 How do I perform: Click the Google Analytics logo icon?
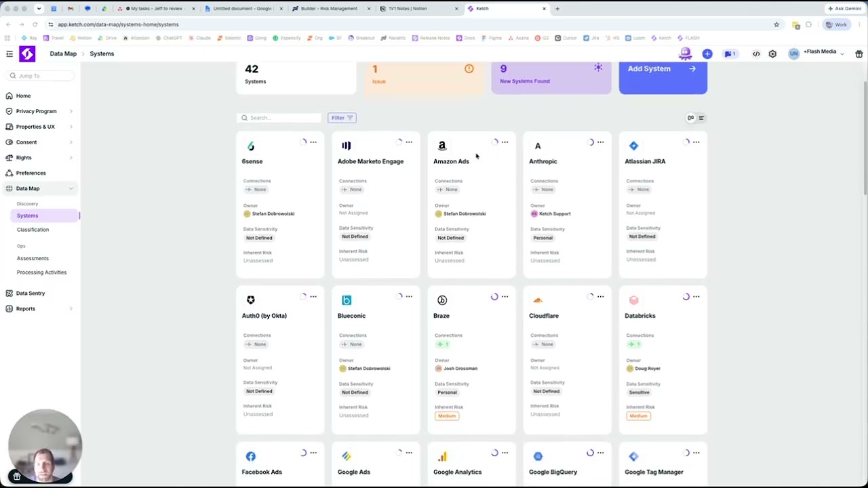(x=442, y=456)
